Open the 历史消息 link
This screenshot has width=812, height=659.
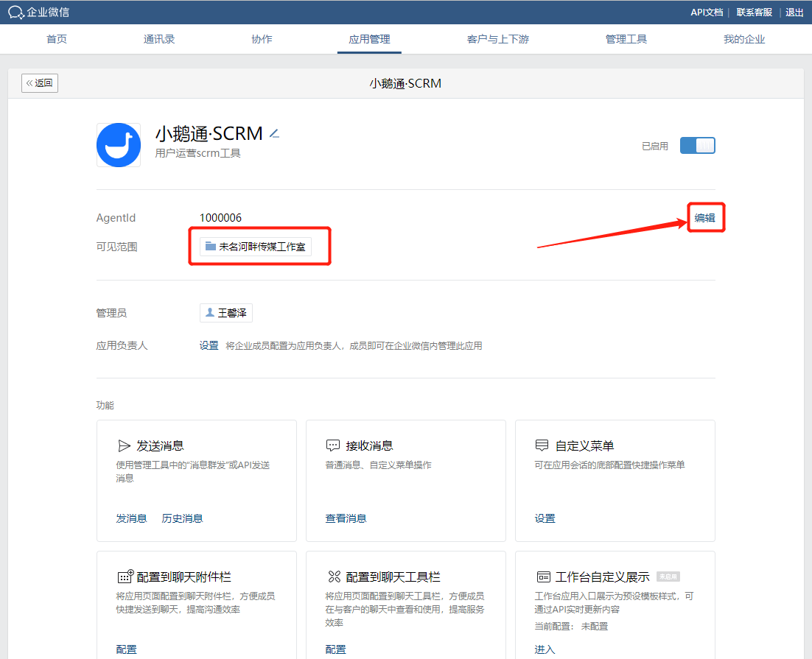(182, 518)
